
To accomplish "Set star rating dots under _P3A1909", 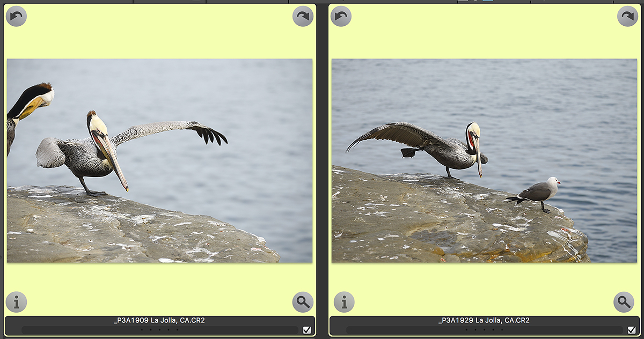I will coord(159,330).
